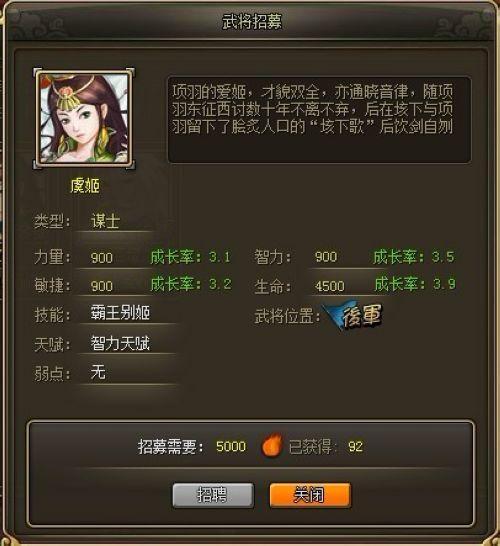Click the 生命 4500 value
The height and width of the screenshot is (546, 500).
coord(330,286)
